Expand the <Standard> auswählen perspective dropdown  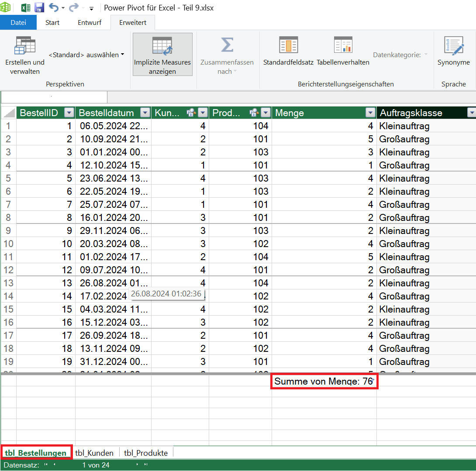tap(86, 55)
